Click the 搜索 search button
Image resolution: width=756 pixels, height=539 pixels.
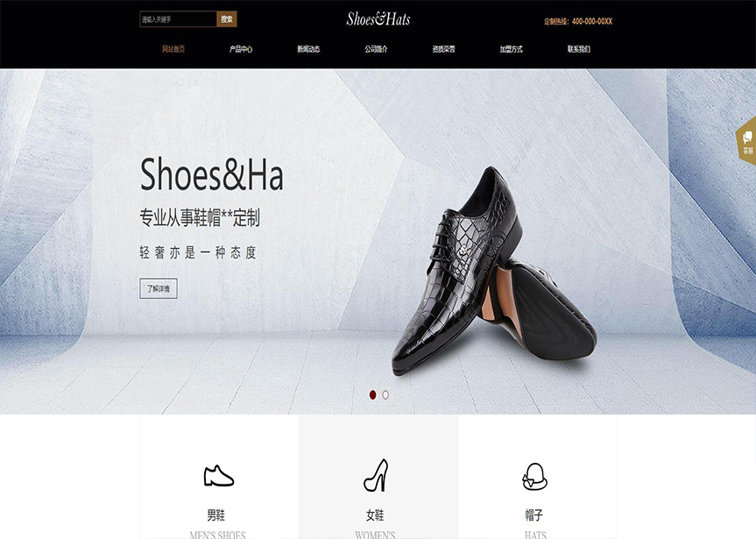[x=227, y=19]
